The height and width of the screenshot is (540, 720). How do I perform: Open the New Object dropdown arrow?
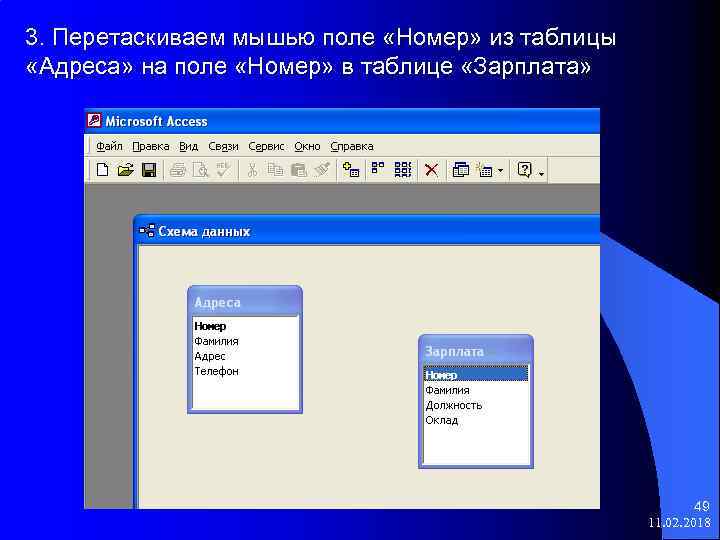tap(501, 171)
